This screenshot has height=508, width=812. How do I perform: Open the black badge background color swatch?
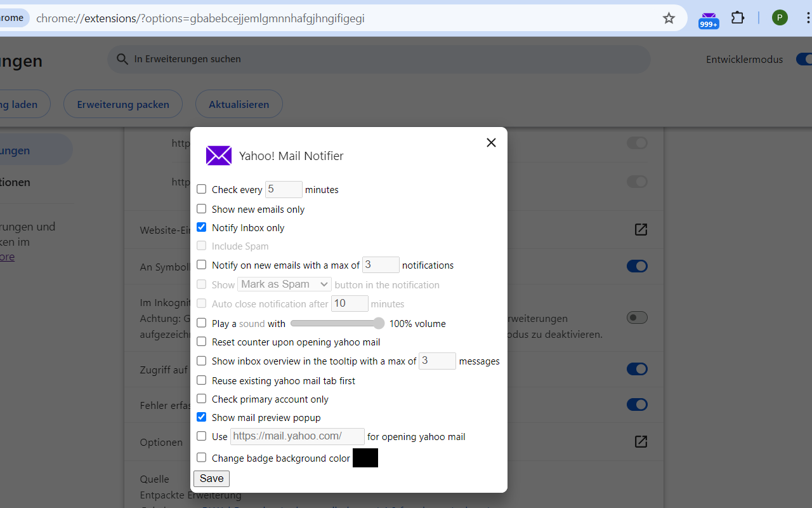365,458
